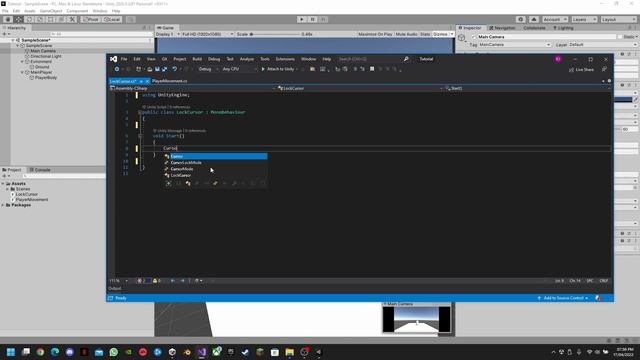Click the Save icon in Visual Studio toolbar
The width and height of the screenshot is (640, 360).
pos(157,69)
